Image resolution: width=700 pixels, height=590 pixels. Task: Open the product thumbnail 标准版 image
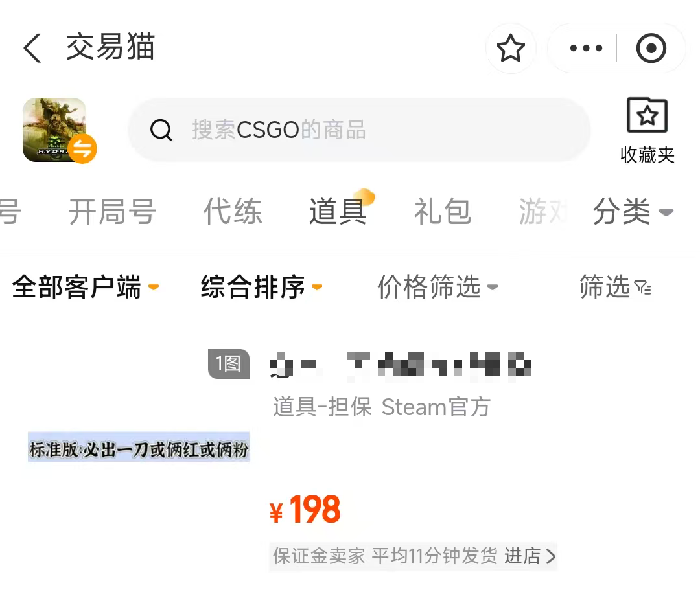point(139,447)
